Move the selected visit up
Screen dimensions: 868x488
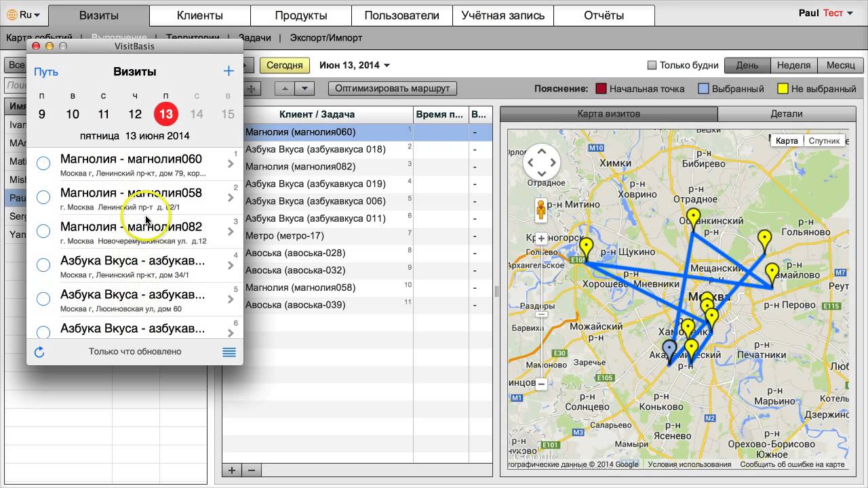tap(285, 88)
